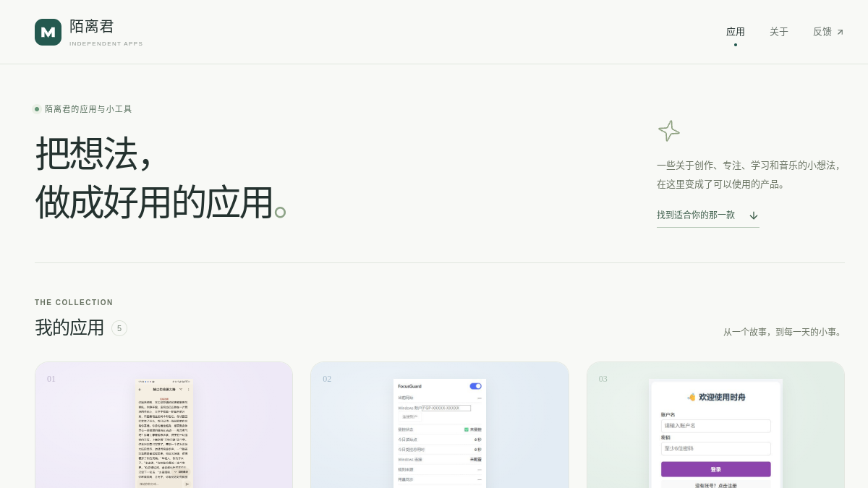The height and width of the screenshot is (488, 868).
Task: Click the 陌离君的应用与小工具 tagline
Action: [x=88, y=109]
